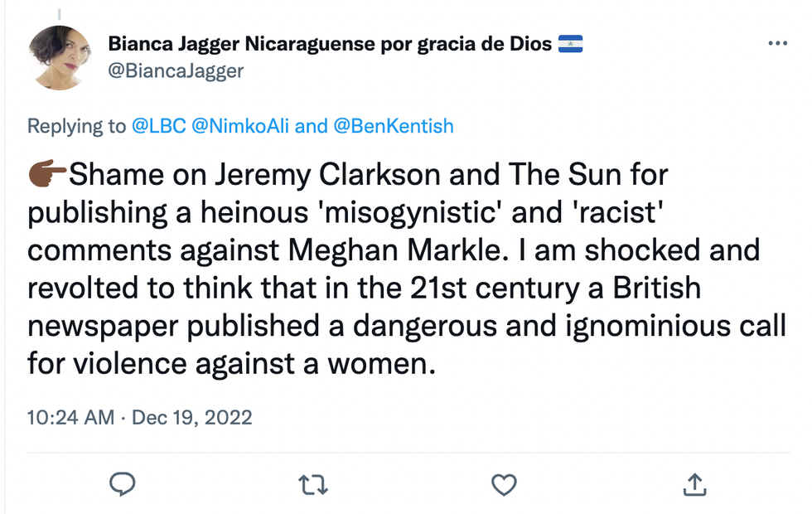The height and width of the screenshot is (514, 812).
Task: Like the tweet with the heart icon
Action: 504,484
